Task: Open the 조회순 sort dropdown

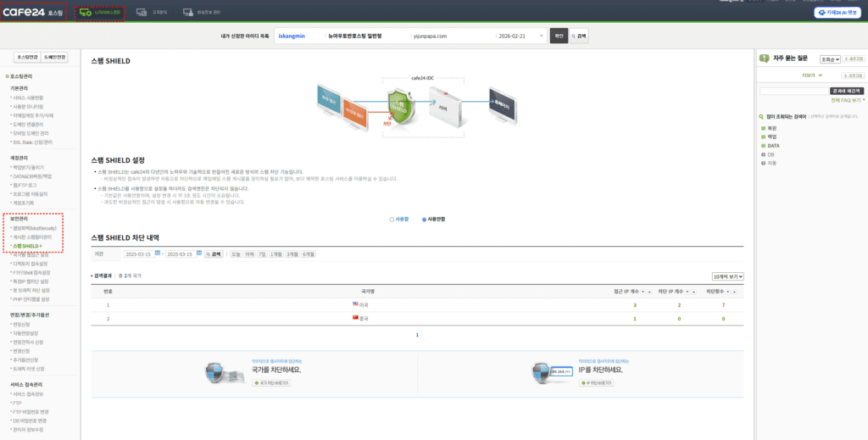Action: (x=830, y=59)
